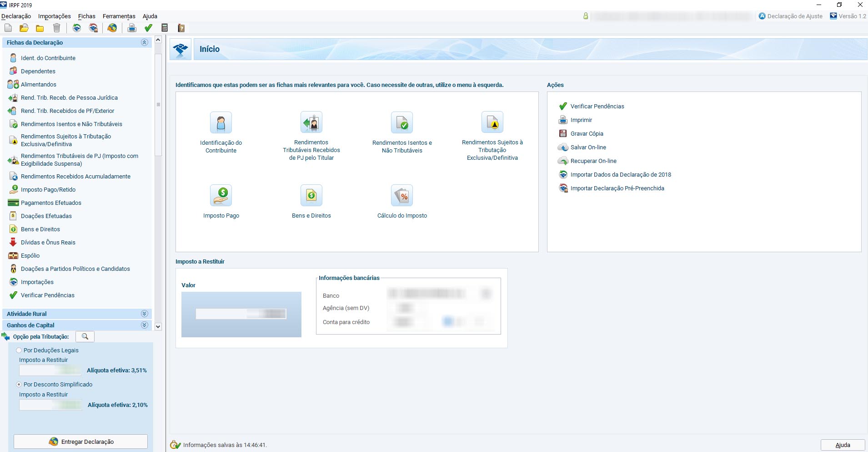The height and width of the screenshot is (452, 868).
Task: Click the printer icon in toolbar
Action: [x=132, y=28]
